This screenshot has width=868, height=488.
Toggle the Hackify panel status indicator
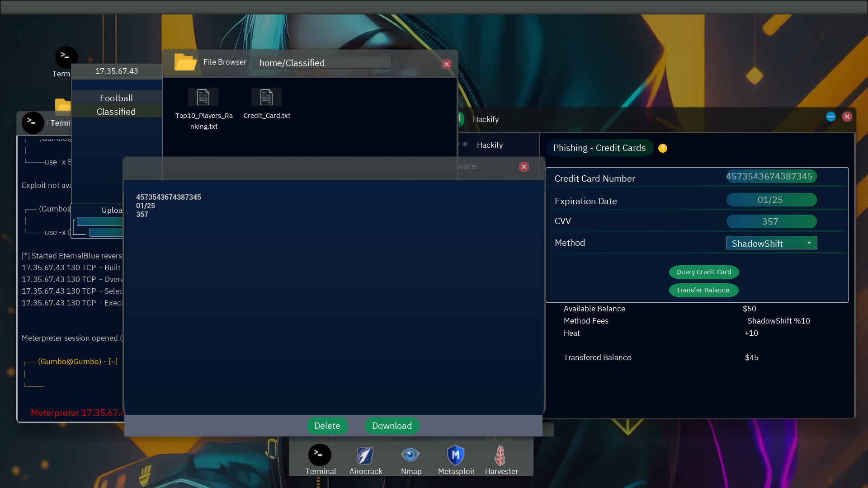click(x=464, y=145)
